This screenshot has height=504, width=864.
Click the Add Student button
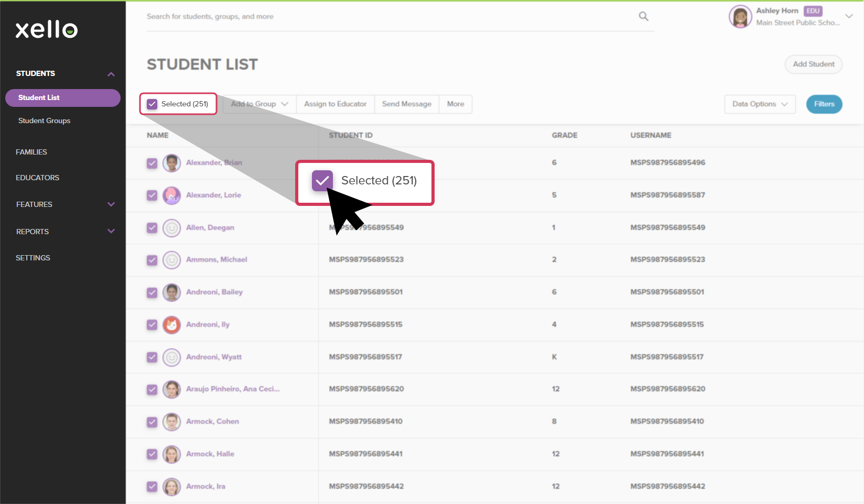813,64
